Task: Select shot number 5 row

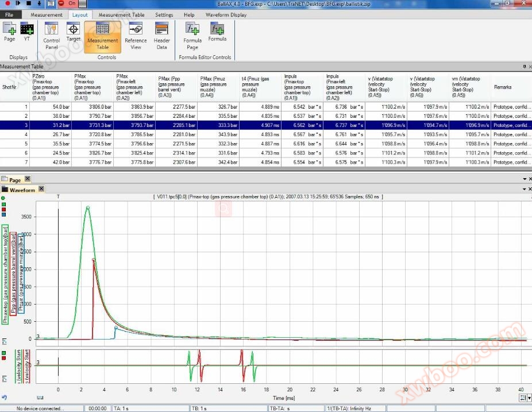Action: point(26,144)
